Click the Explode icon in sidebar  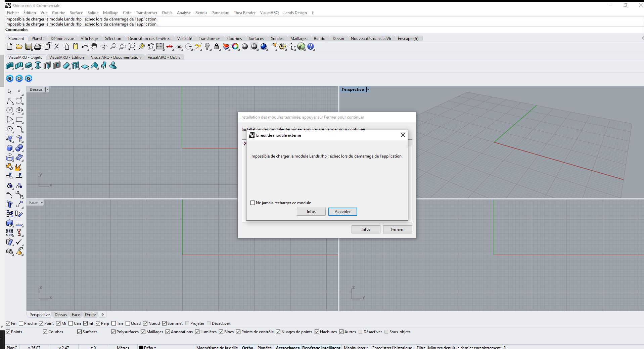point(18,167)
